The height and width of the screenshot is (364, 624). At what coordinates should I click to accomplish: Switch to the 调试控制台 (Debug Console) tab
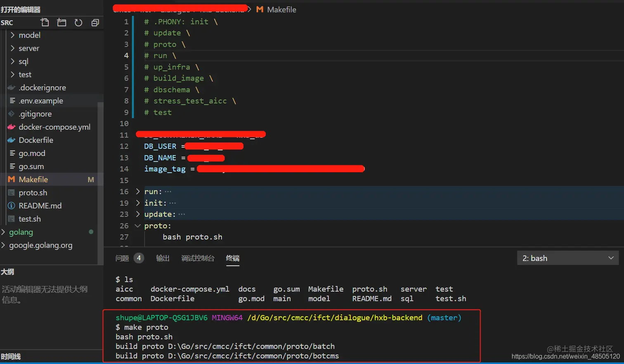(x=198, y=258)
